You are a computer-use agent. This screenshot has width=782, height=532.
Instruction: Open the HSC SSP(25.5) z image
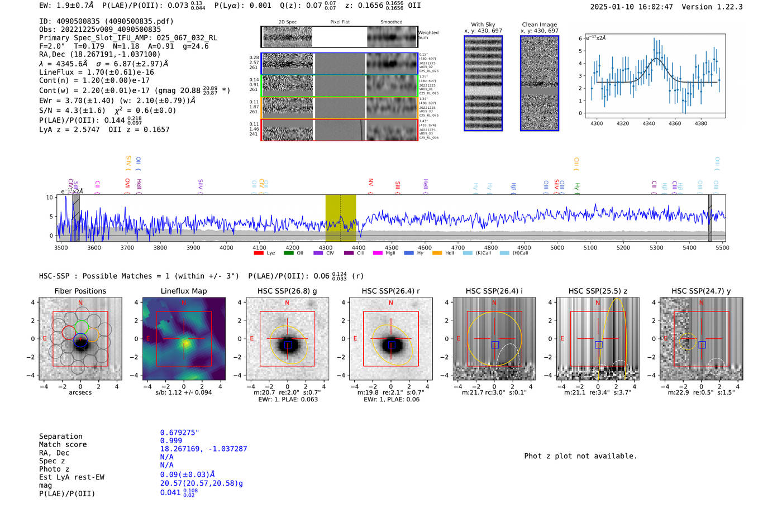click(x=598, y=338)
